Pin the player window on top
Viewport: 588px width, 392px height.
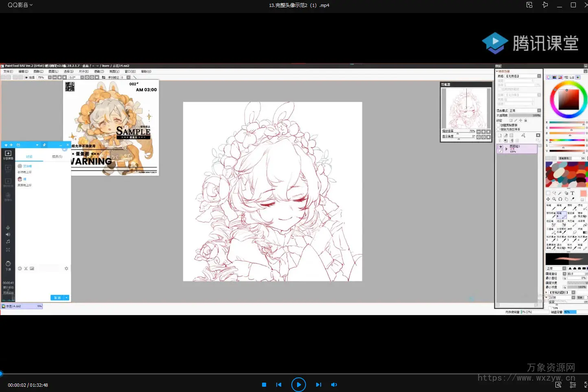(x=545, y=5)
